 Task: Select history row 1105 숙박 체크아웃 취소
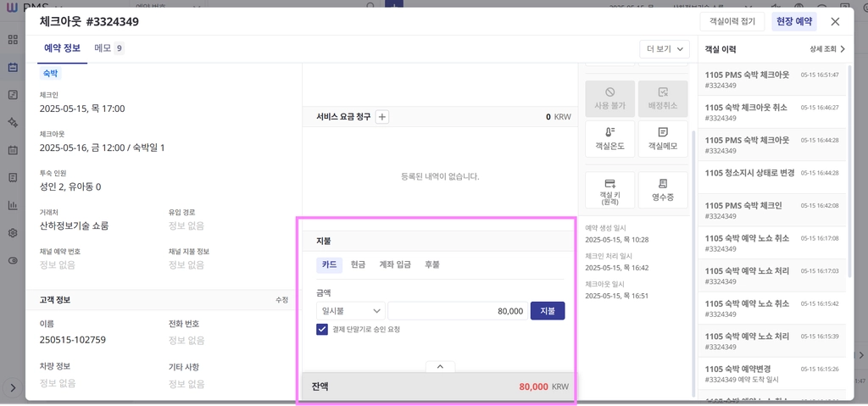coord(772,113)
